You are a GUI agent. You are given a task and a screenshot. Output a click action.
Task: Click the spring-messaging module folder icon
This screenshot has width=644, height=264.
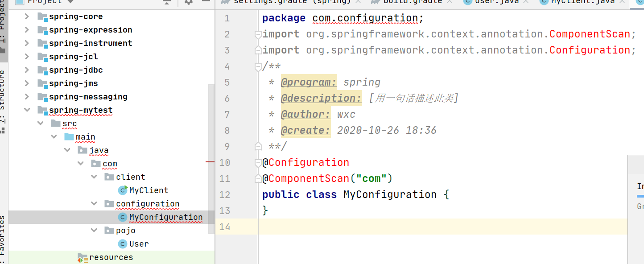point(42,97)
